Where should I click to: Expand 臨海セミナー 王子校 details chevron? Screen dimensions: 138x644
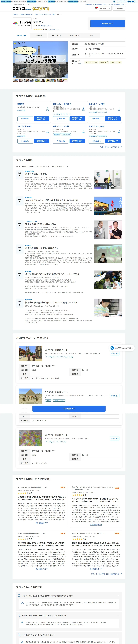click(x=83, y=131)
